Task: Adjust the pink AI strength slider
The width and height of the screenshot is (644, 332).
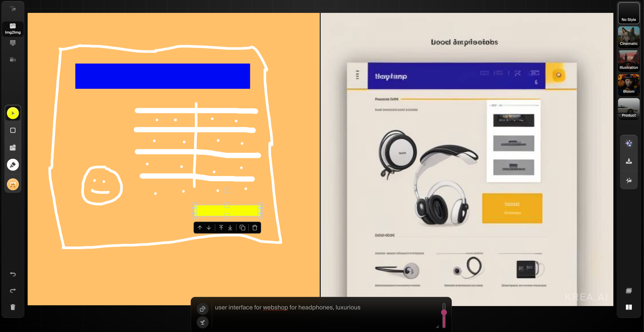Action: point(444,312)
